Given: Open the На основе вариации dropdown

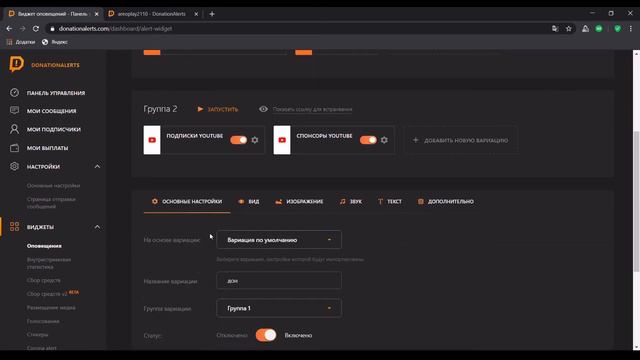Looking at the screenshot, I should (279, 240).
